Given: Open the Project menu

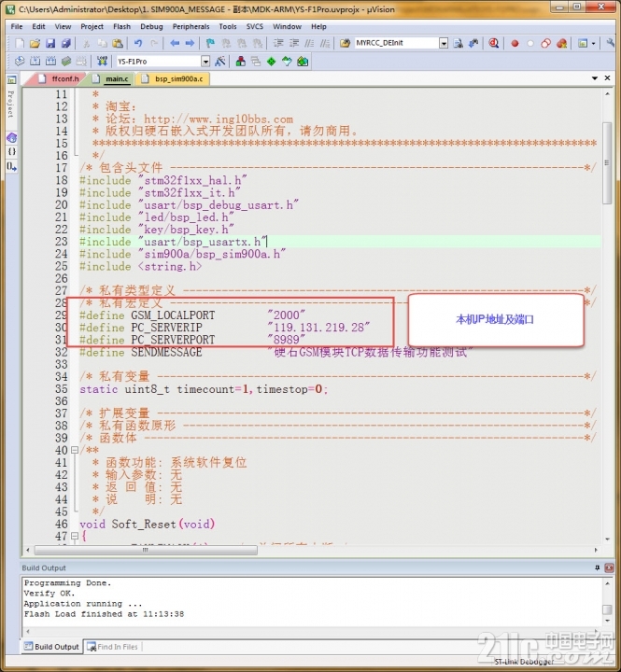Looking at the screenshot, I should (92, 26).
